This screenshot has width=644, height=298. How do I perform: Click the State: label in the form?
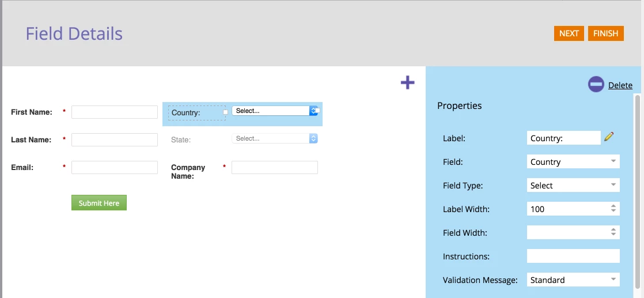click(181, 139)
